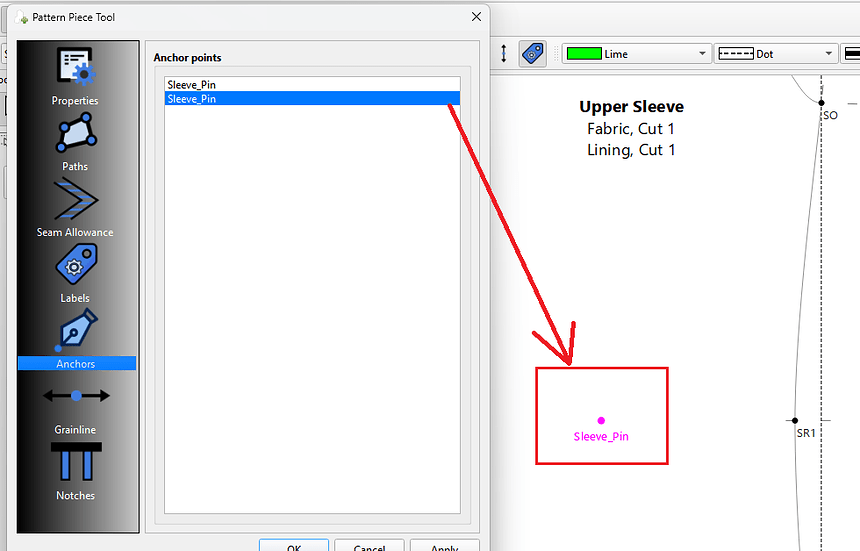Close the Pattern Piece Tool dialog

click(x=476, y=17)
